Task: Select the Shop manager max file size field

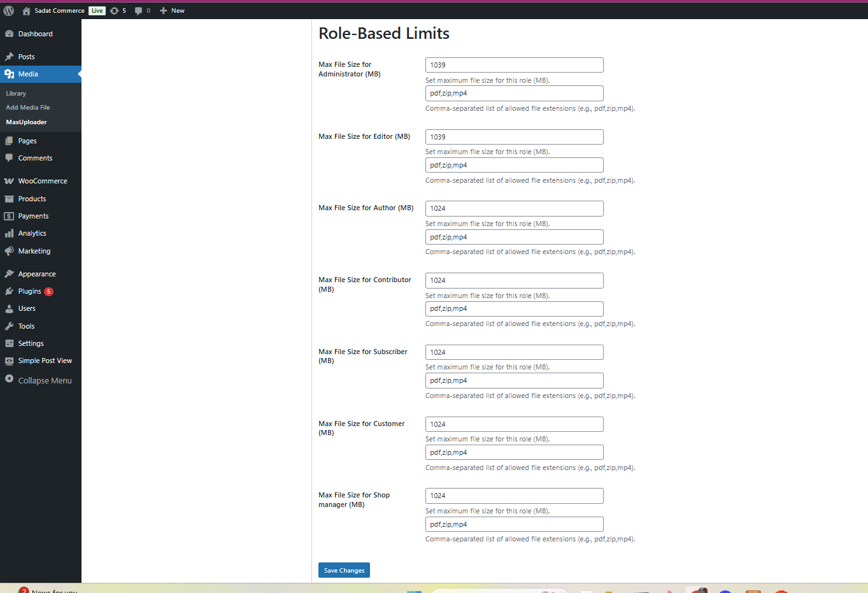Action: (514, 496)
